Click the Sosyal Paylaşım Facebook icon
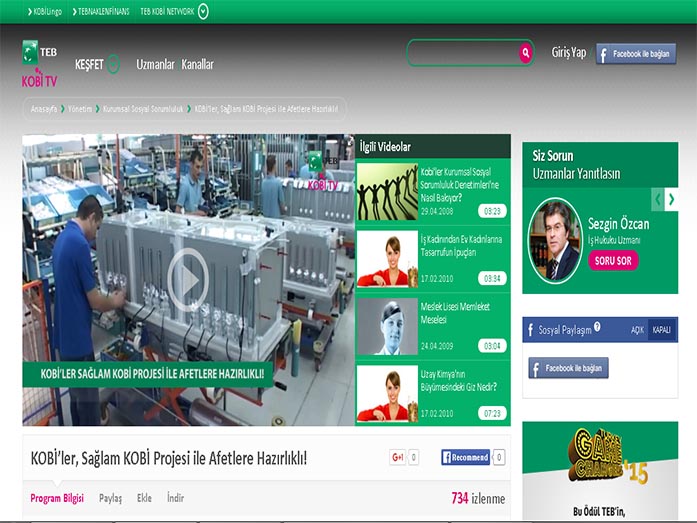This screenshot has width=697, height=523. [531, 330]
